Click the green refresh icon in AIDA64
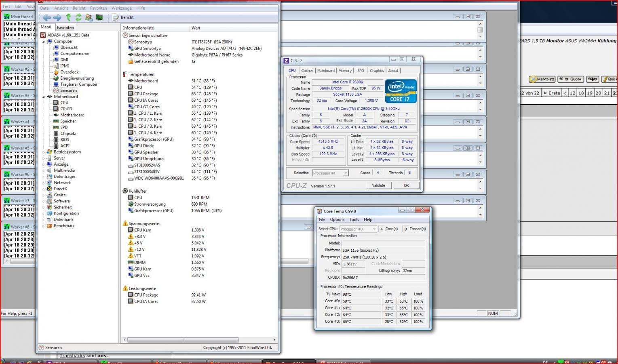The image size is (618, 364). 78,17
